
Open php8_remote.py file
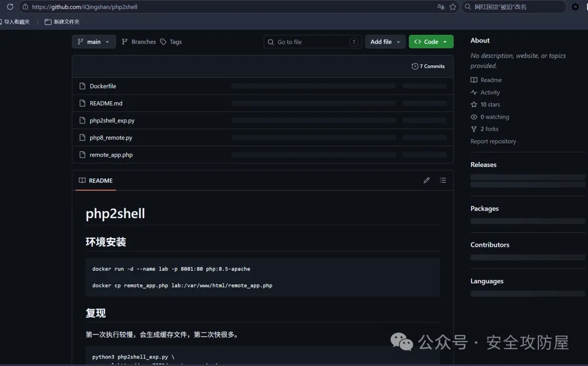[x=111, y=138]
